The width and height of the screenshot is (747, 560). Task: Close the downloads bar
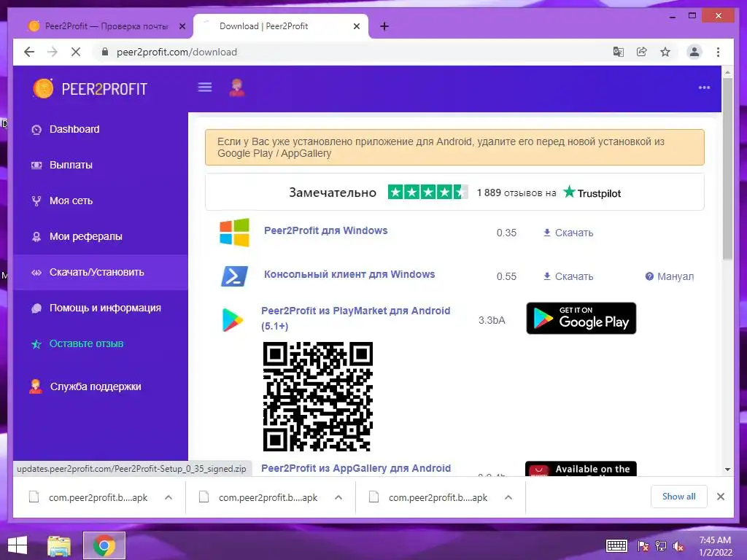[x=721, y=497]
